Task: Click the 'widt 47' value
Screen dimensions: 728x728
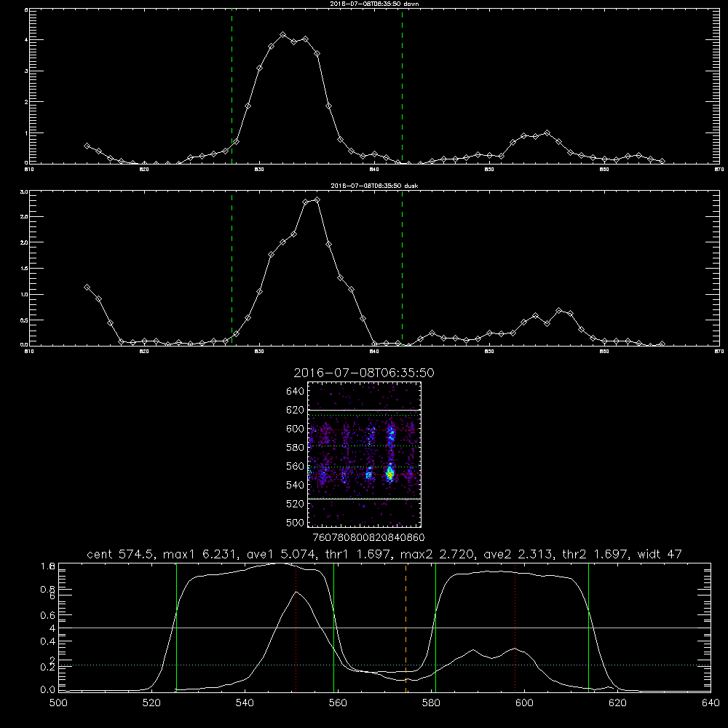Action: (660, 554)
